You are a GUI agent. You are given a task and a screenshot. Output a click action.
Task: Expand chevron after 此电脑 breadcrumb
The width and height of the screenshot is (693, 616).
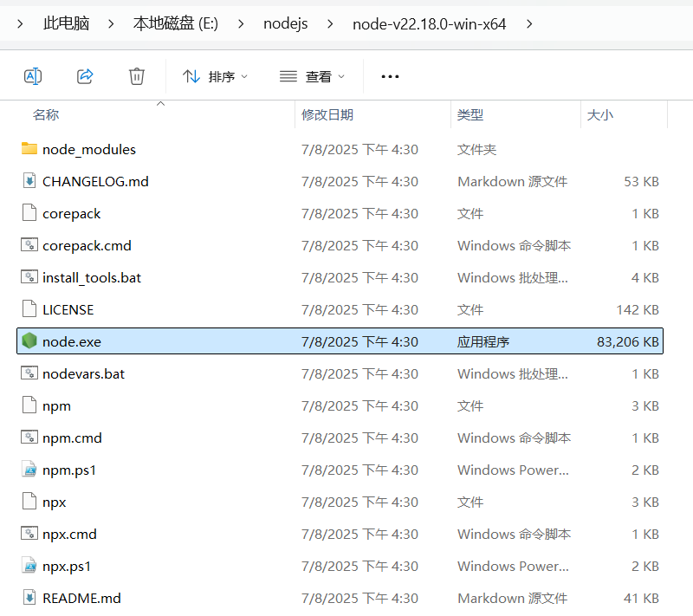(111, 23)
